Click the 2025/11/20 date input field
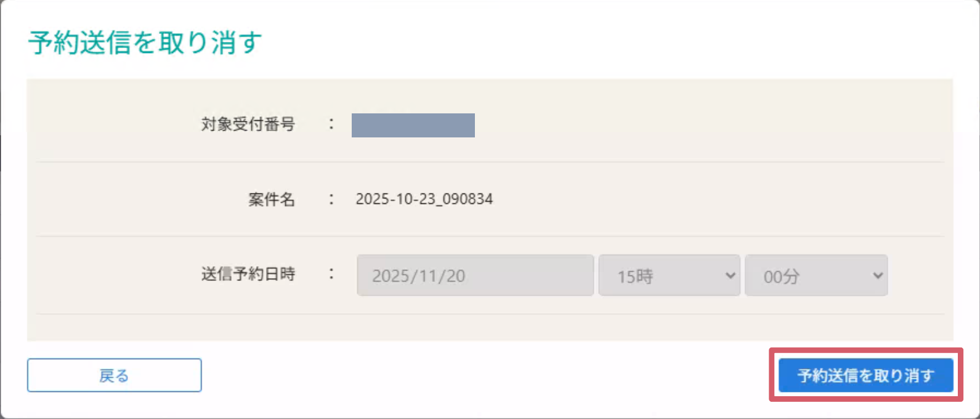The height and width of the screenshot is (419, 980). point(475,275)
